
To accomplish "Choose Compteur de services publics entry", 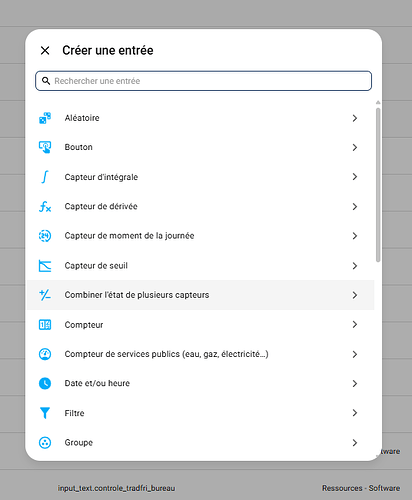I will [x=200, y=354].
